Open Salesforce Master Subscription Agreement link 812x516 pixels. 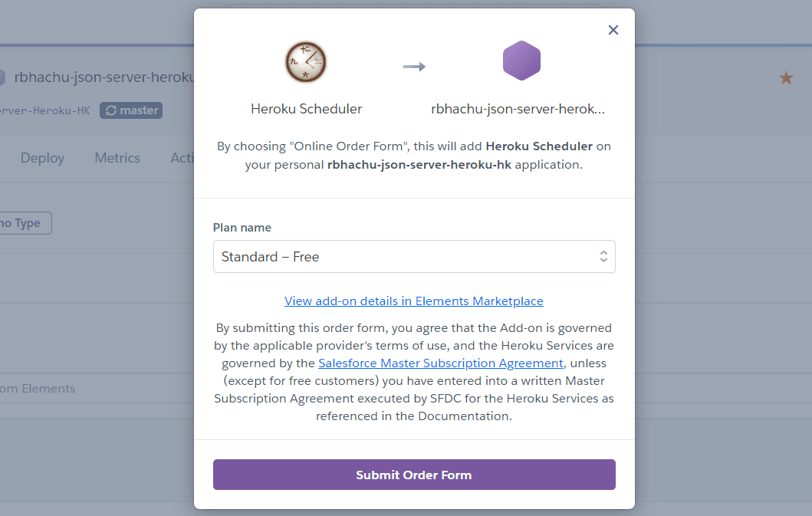click(x=441, y=363)
